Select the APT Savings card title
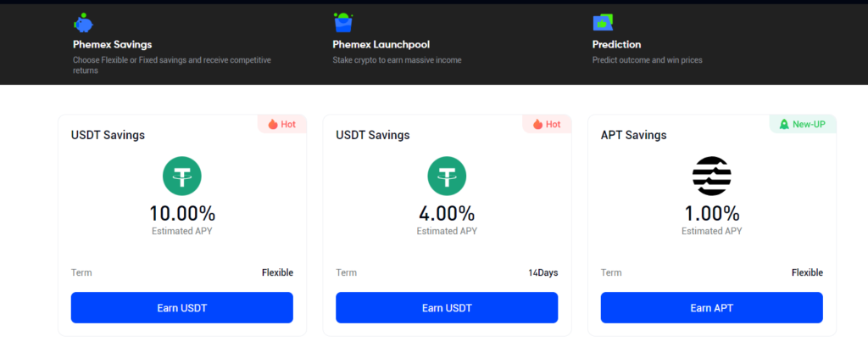 (x=634, y=135)
